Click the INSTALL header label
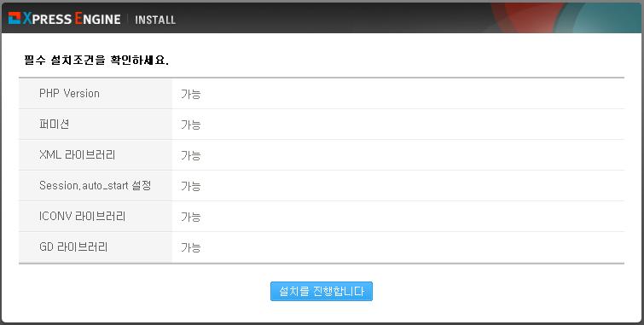The height and width of the screenshot is (325, 644). pyautogui.click(x=155, y=20)
